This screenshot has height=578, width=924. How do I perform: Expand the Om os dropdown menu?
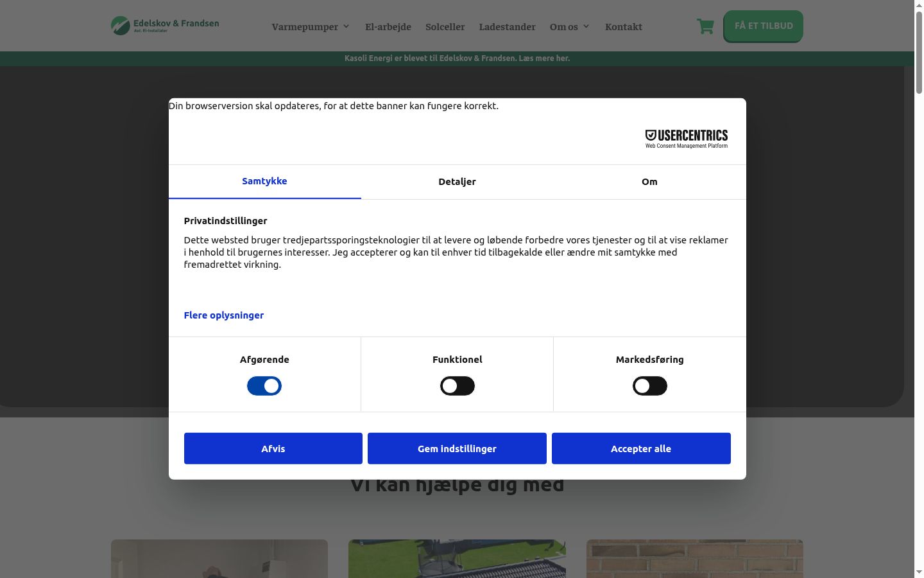click(569, 26)
